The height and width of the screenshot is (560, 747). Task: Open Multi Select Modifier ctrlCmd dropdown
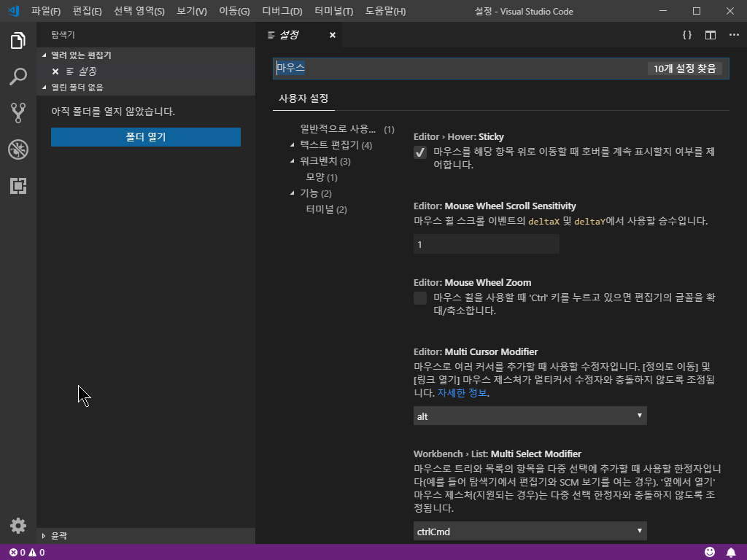[x=530, y=531]
